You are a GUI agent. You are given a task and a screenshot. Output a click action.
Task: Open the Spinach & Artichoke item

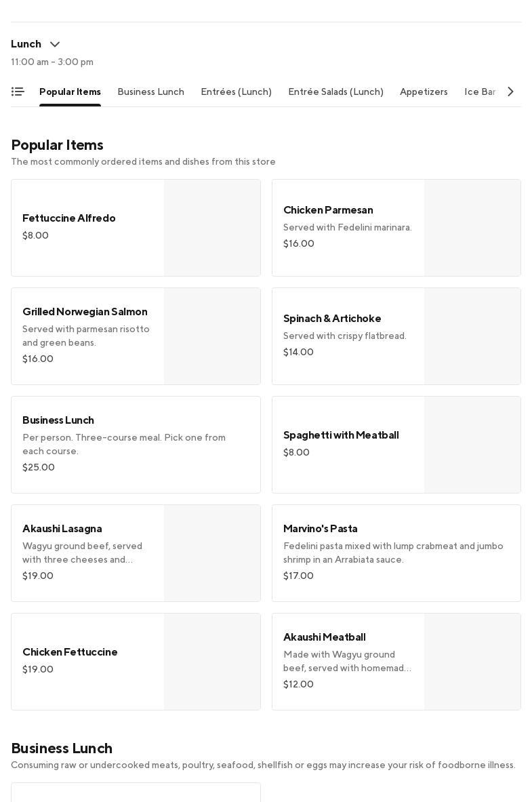[x=348, y=336]
